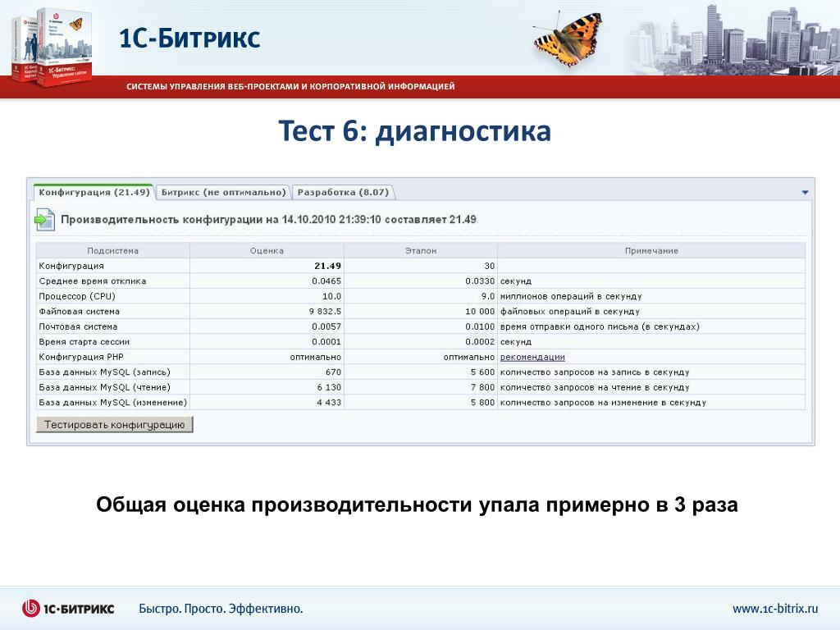Click the 1С-Битрикс header title
The height and width of the screenshot is (630, 840).
(189, 39)
